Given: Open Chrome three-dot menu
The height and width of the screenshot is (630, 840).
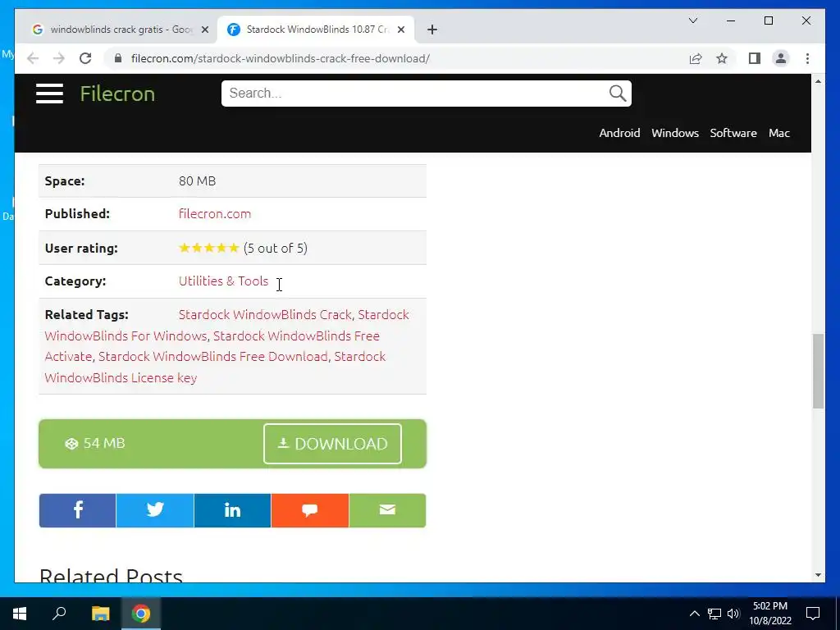Looking at the screenshot, I should tap(807, 58).
